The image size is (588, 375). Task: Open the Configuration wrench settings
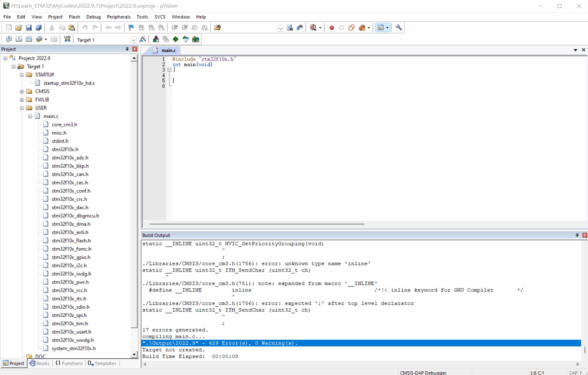(399, 28)
